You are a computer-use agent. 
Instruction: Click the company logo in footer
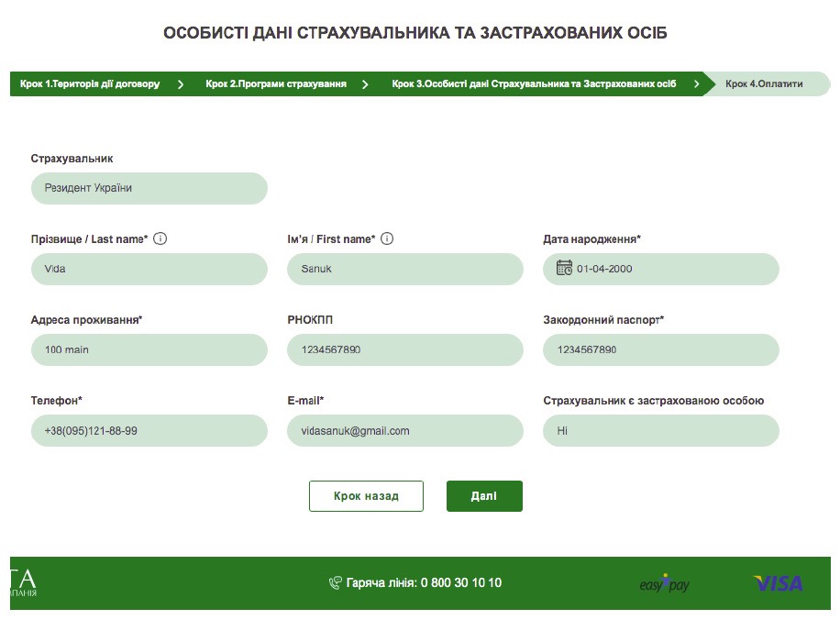pos(24,582)
